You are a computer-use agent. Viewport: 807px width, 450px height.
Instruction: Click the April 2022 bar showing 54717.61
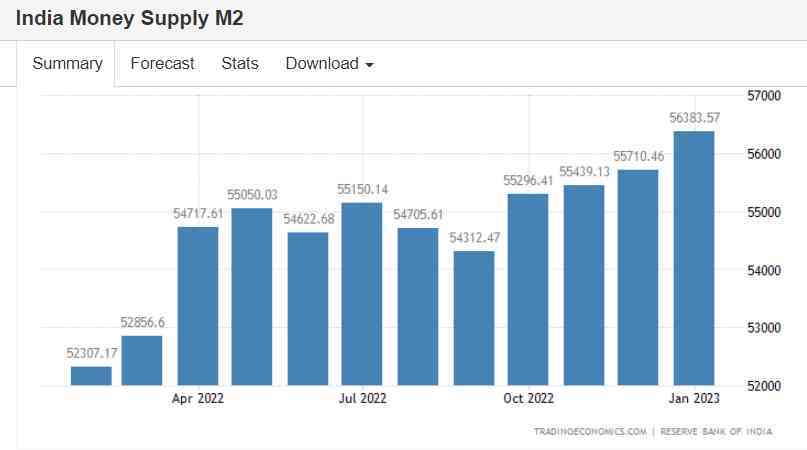pos(198,305)
